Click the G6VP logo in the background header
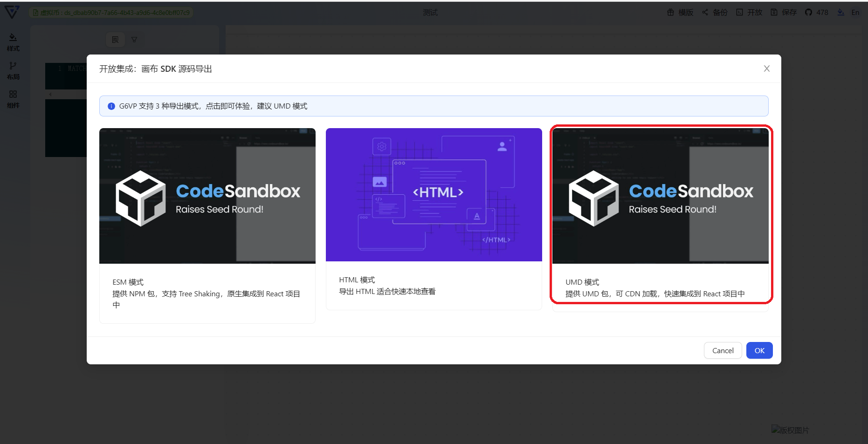 12,12
